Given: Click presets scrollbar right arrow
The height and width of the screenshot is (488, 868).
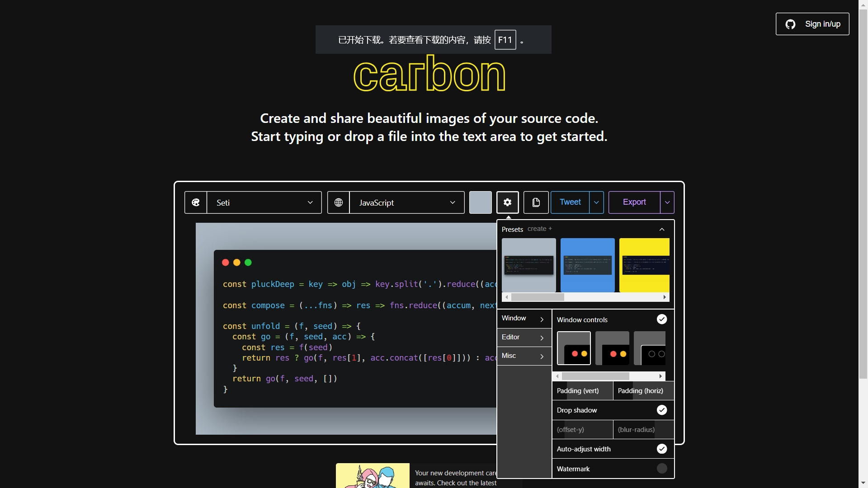Looking at the screenshot, I should pos(665,297).
